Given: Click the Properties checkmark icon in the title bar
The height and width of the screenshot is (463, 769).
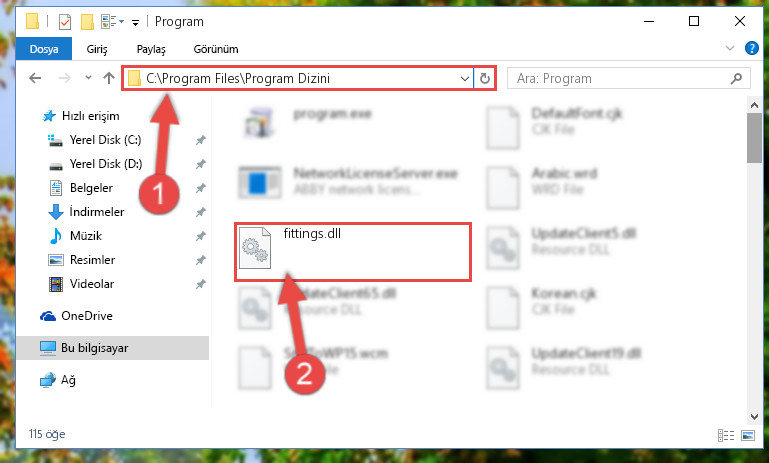Looking at the screenshot, I should (64, 22).
